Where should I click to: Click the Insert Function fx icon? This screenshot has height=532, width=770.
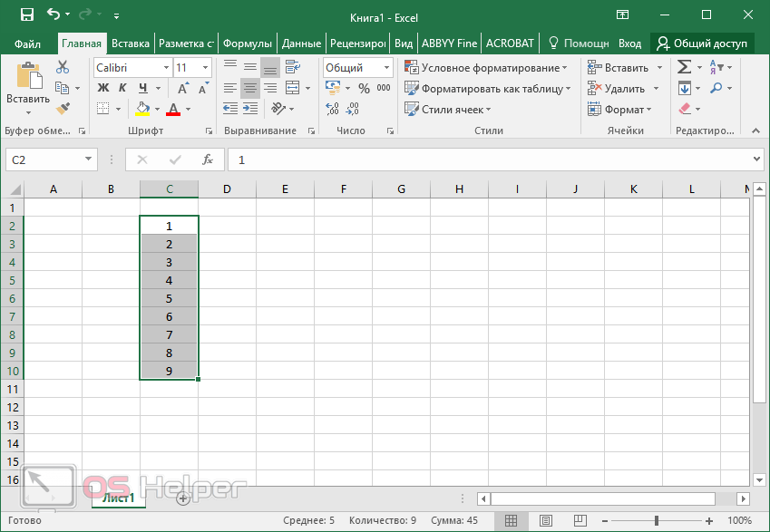(x=207, y=160)
